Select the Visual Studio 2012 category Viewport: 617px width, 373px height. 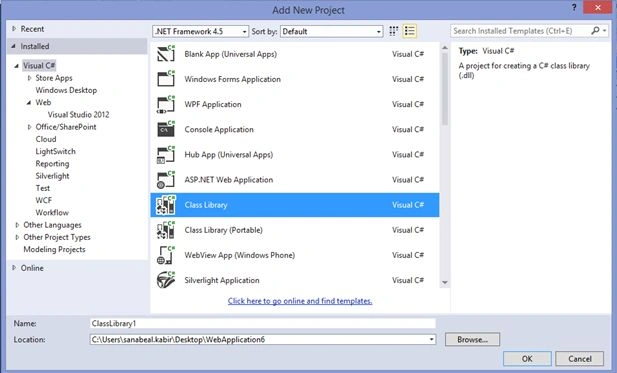78,114
